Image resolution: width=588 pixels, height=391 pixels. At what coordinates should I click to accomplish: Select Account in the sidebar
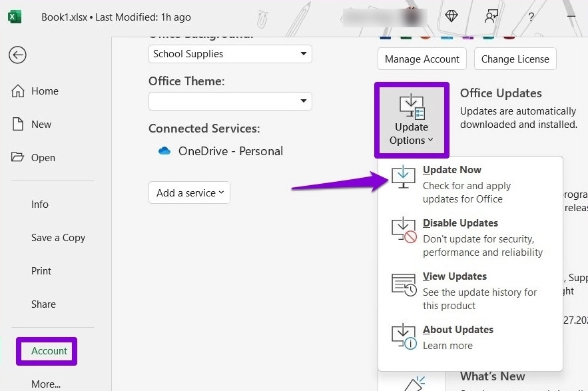click(49, 351)
